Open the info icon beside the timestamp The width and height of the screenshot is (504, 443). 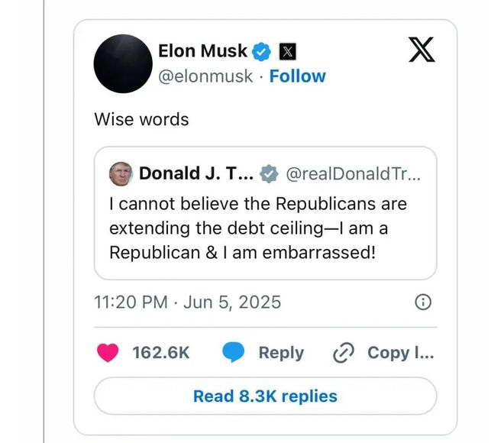(422, 302)
